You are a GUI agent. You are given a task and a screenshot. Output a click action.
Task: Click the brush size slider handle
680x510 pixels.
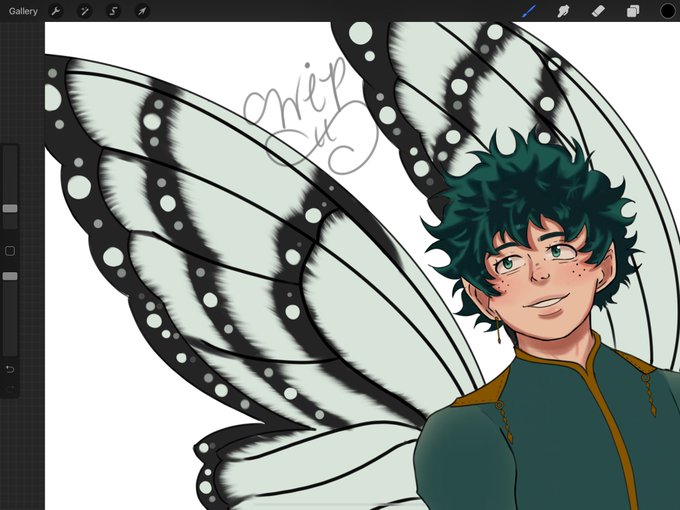tap(10, 209)
